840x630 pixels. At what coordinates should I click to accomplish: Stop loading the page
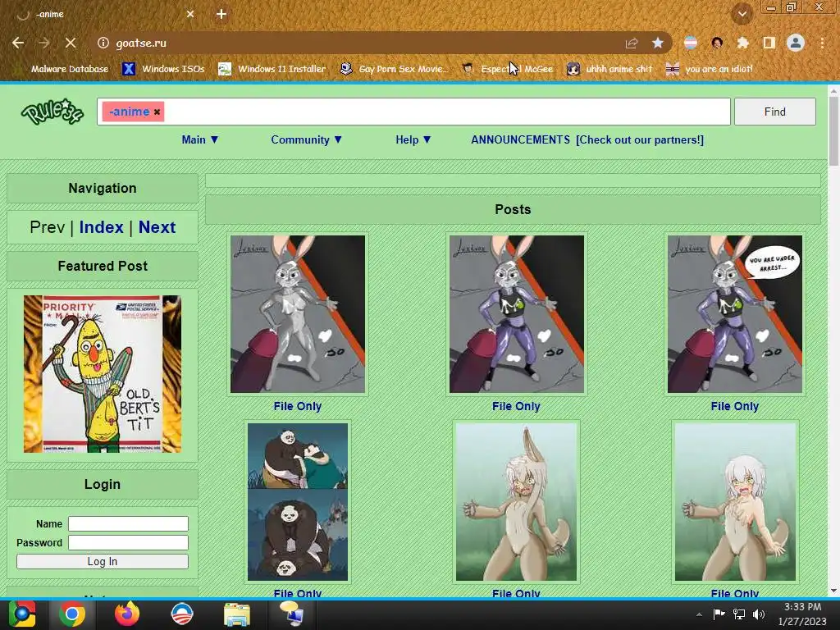click(71, 43)
